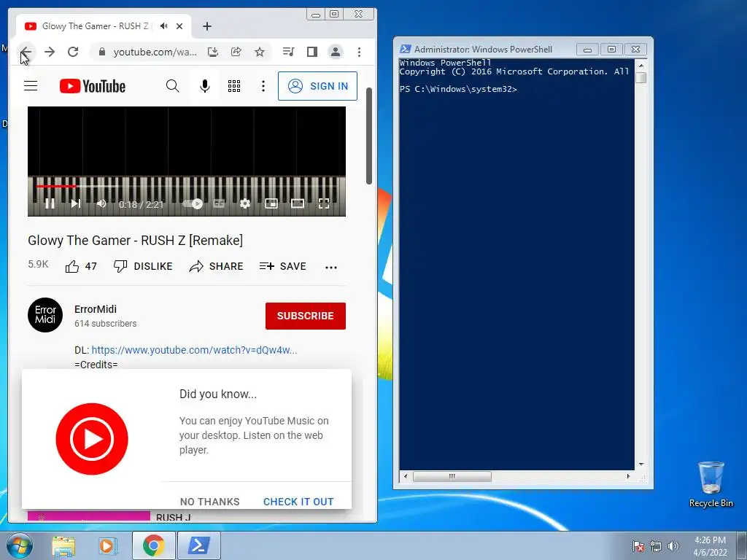The width and height of the screenshot is (747, 560).
Task: Toggle Chrome side panel
Action: point(312,52)
